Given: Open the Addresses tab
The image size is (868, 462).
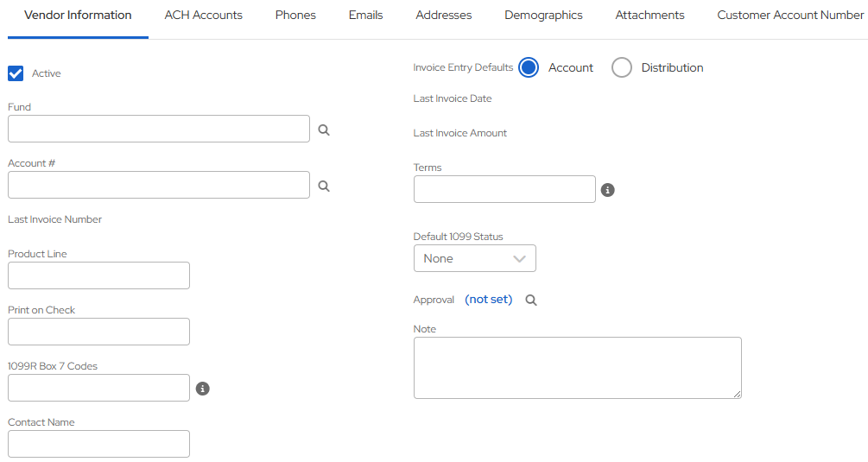Looking at the screenshot, I should tap(444, 16).
